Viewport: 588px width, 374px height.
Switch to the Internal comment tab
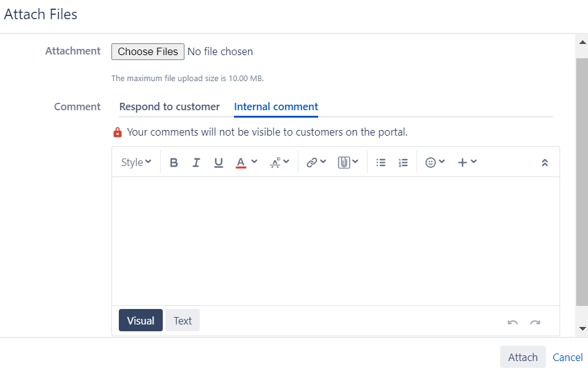click(x=275, y=106)
